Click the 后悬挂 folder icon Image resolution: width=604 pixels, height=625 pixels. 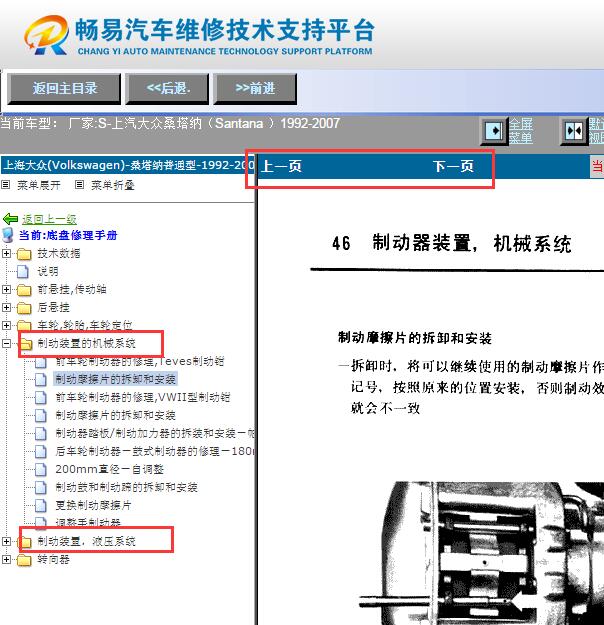tap(24, 308)
